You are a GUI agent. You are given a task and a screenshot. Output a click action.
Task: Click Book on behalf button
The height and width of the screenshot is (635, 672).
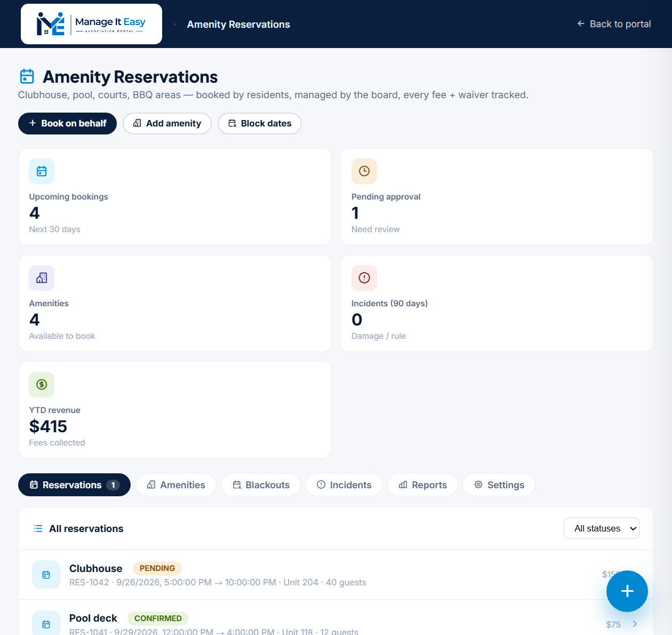(67, 123)
